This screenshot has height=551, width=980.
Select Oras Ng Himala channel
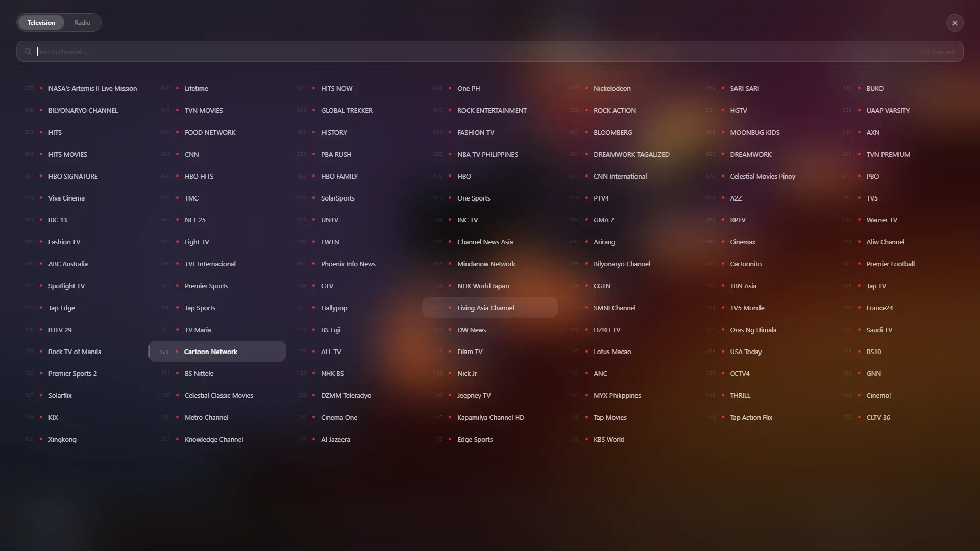pos(762,330)
